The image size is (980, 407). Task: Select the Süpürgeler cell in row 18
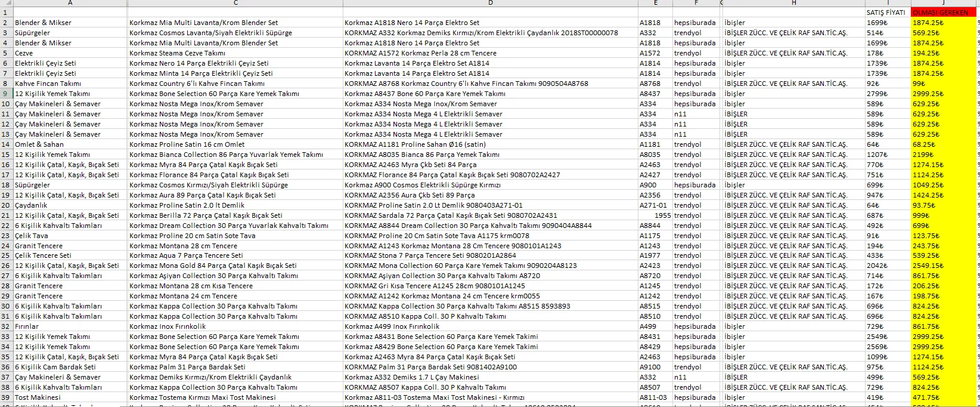[x=70, y=185]
